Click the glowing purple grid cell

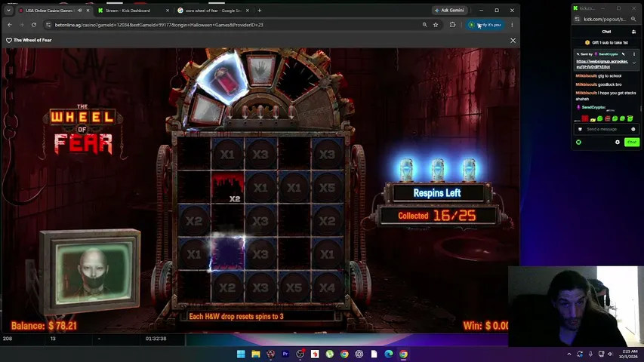click(227, 254)
